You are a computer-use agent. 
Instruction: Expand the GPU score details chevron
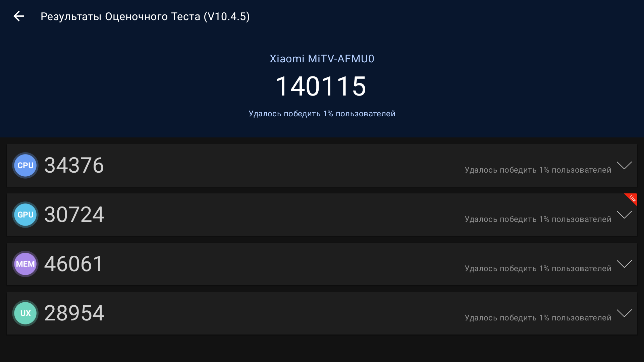(x=624, y=215)
